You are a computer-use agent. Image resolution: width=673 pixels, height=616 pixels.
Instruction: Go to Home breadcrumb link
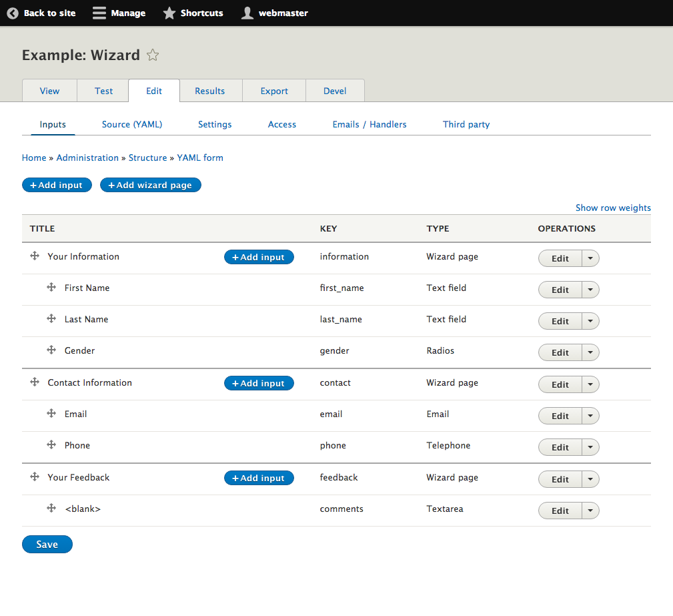click(x=34, y=158)
